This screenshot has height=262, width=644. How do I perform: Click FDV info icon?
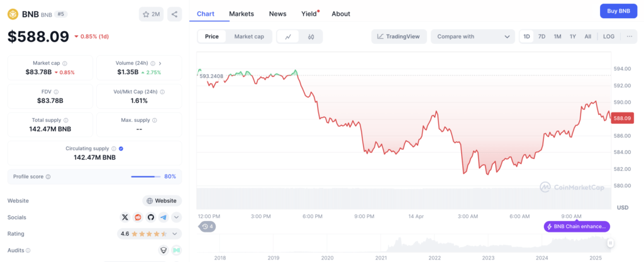click(56, 92)
